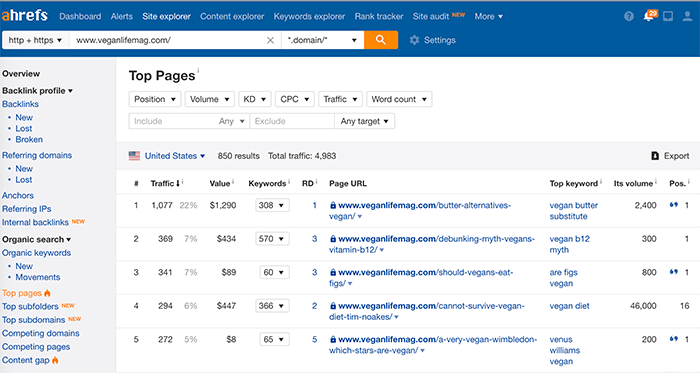The width and height of the screenshot is (700, 373).
Task: Click the RD value 5 in row five
Action: [x=314, y=340]
